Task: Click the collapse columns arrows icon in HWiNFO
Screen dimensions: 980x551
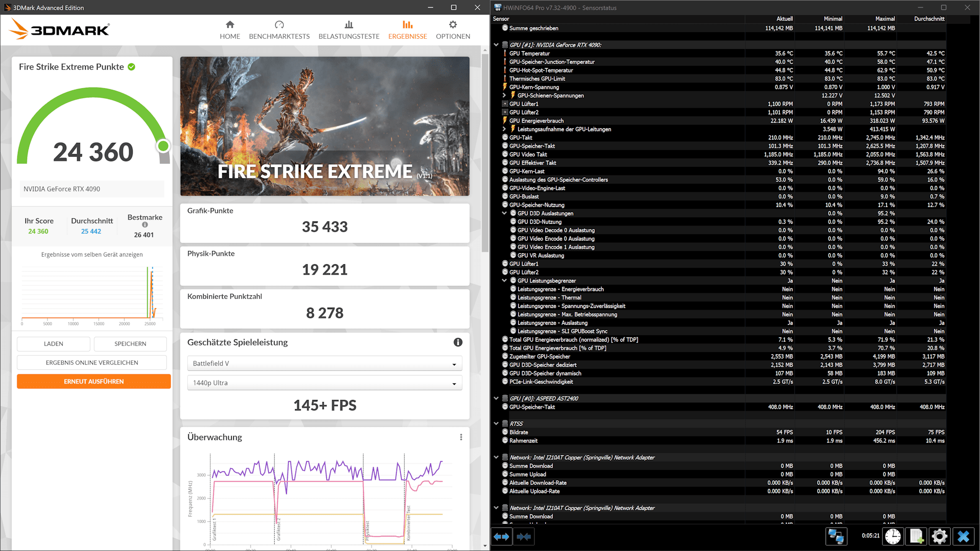Action: (524, 537)
